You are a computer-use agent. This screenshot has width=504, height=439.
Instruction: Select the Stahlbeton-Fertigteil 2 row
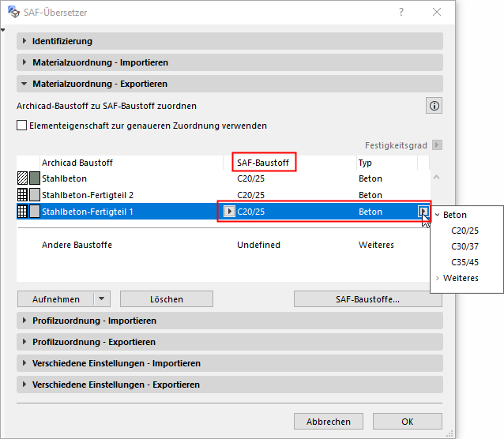coord(223,195)
